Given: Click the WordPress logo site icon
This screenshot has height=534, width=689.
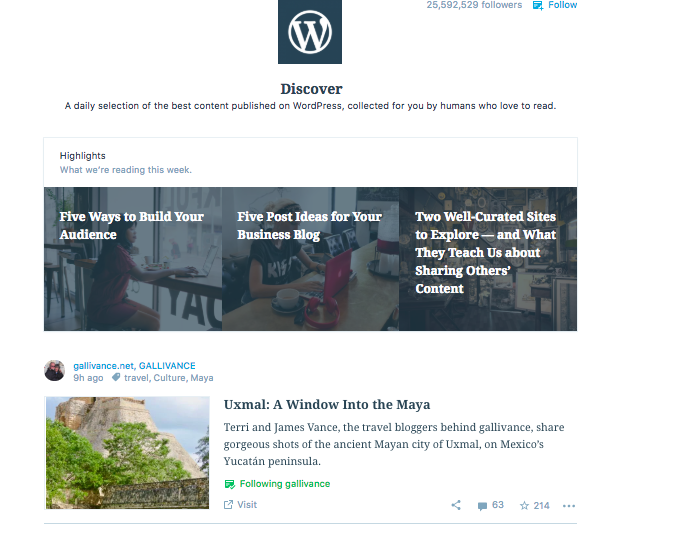Looking at the screenshot, I should 309,32.
